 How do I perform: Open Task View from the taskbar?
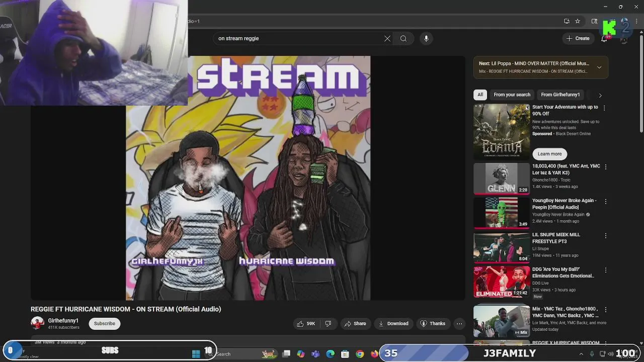pos(286,354)
